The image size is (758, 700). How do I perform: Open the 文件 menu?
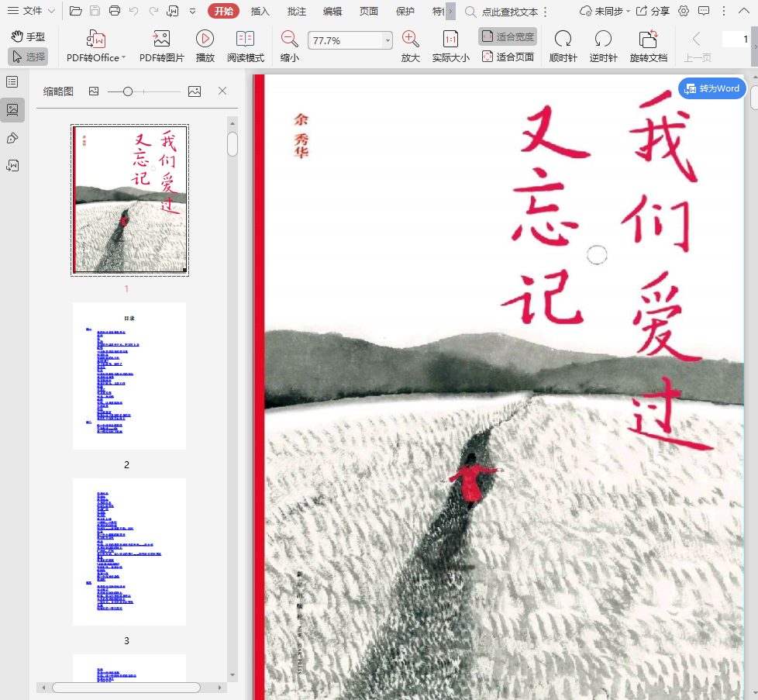32,11
